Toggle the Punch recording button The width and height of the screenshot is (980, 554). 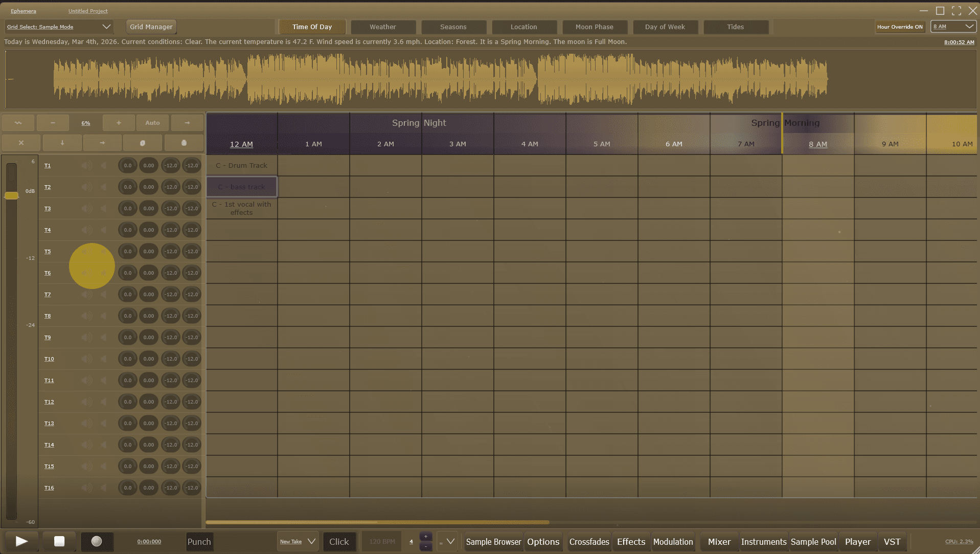pos(199,542)
